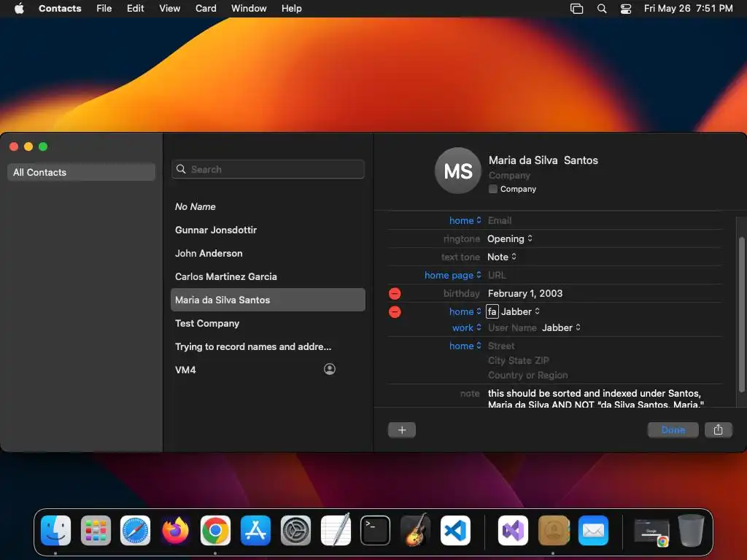Click the plus button to add a field

(402, 430)
